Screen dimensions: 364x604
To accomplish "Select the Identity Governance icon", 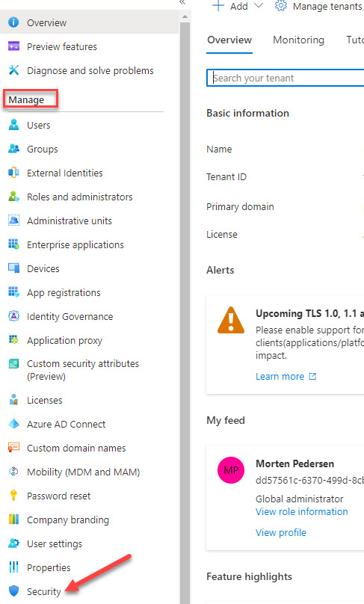I will point(14,316).
